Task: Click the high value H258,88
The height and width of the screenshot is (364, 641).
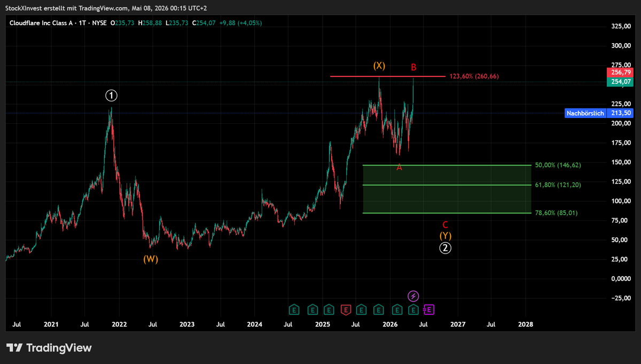Action: 150,23
